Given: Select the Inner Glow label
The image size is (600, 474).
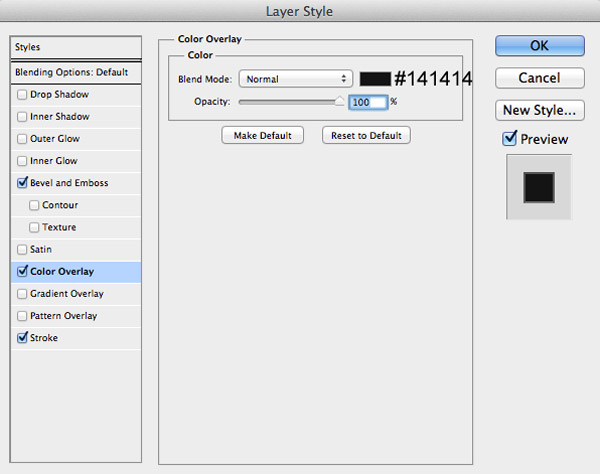Looking at the screenshot, I should 54,161.
